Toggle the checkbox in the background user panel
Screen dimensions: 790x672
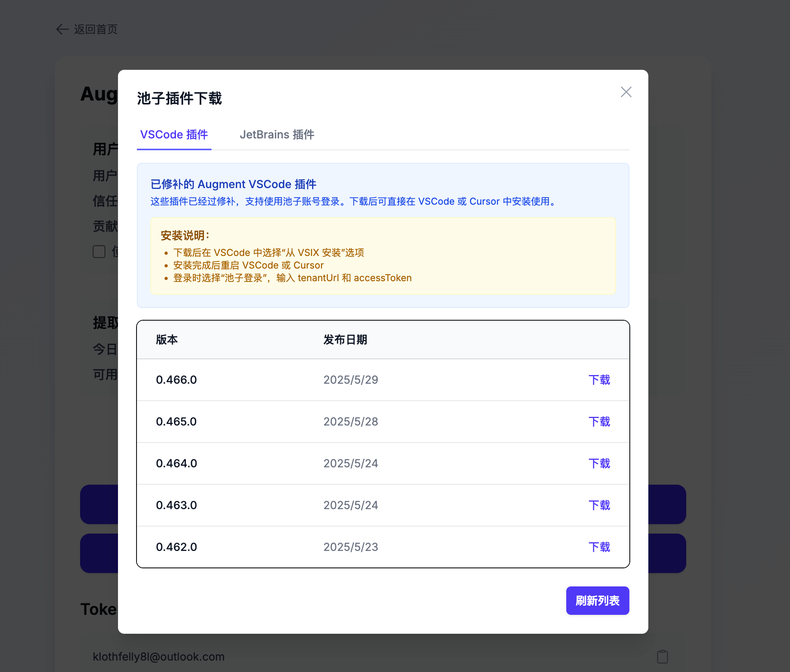click(x=99, y=251)
